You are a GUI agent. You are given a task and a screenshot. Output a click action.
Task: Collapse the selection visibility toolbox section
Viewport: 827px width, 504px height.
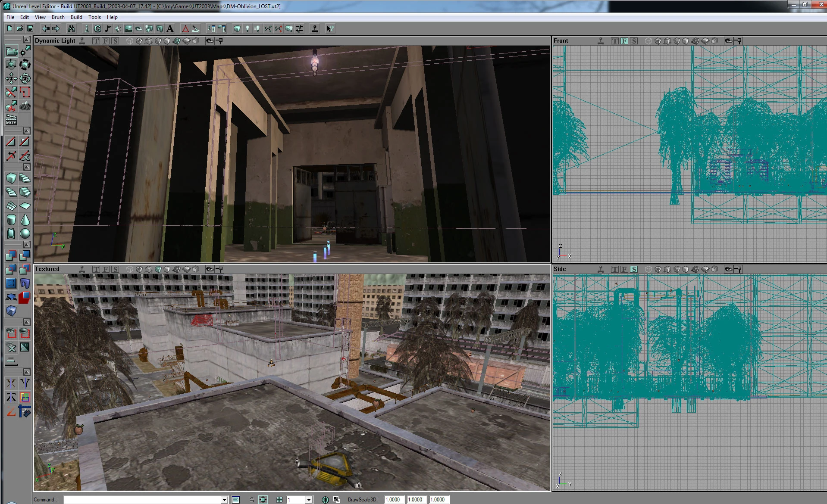pyautogui.click(x=27, y=322)
